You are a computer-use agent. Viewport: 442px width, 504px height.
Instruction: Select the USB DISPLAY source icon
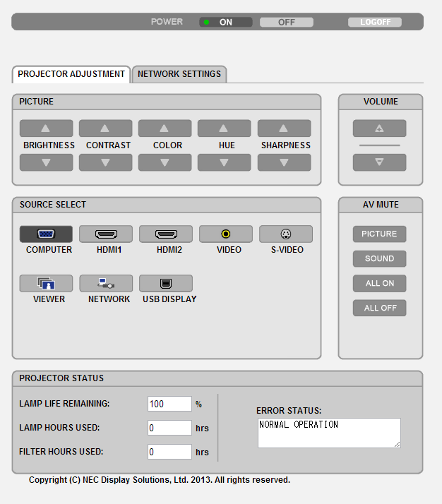tap(166, 283)
